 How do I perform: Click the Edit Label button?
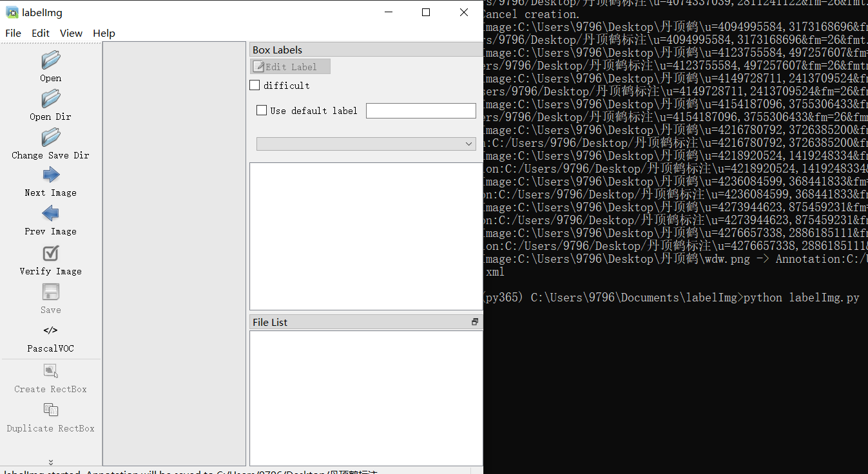(x=290, y=66)
